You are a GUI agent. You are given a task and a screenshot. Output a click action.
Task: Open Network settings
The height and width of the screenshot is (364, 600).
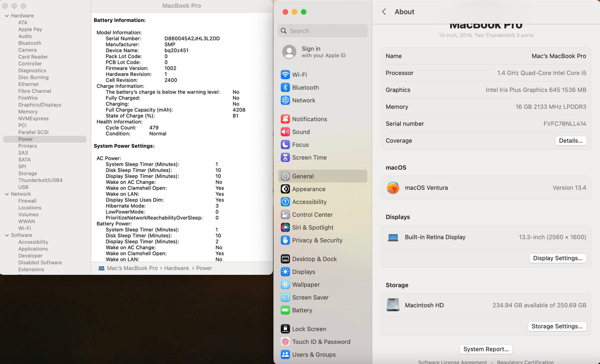pos(304,100)
